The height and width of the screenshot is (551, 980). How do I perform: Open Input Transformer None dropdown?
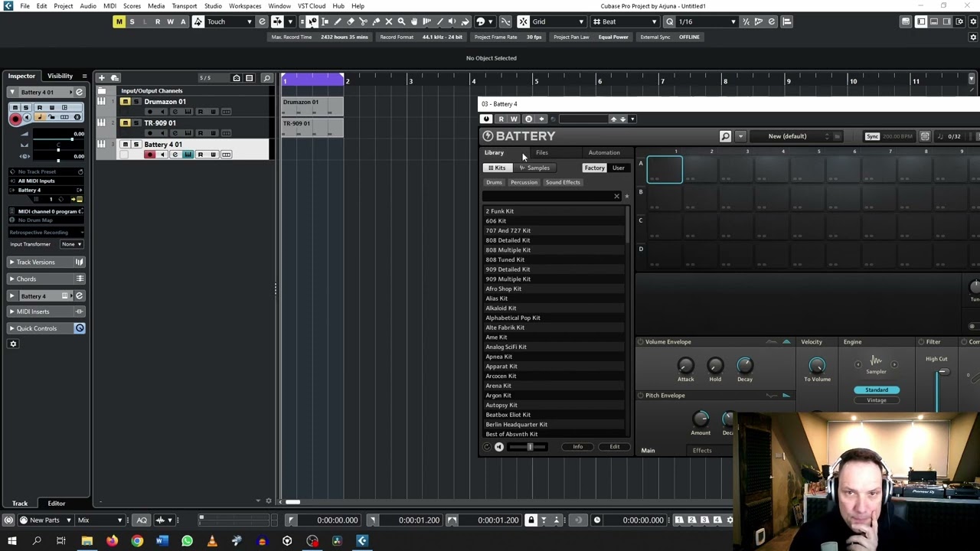[71, 244]
